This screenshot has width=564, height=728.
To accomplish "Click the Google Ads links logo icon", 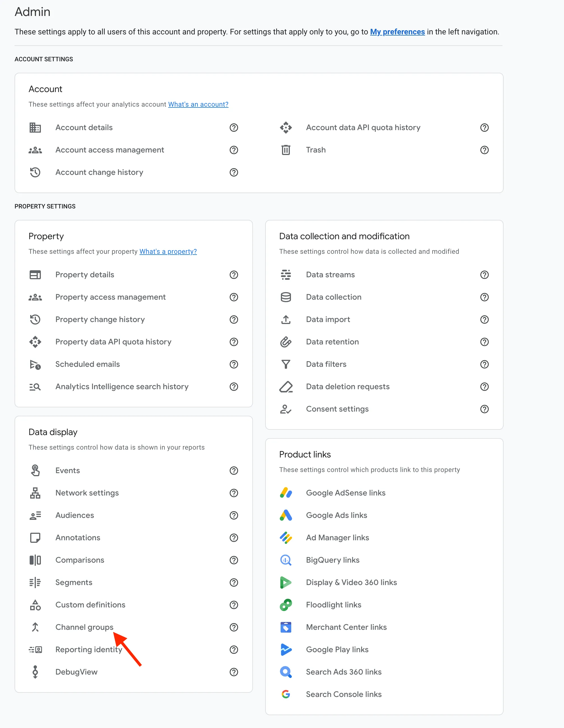I will 286,515.
